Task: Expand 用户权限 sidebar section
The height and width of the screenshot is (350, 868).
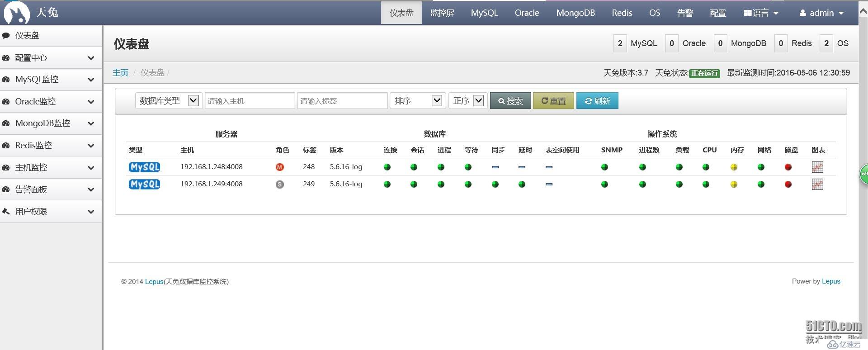Action: pos(51,212)
